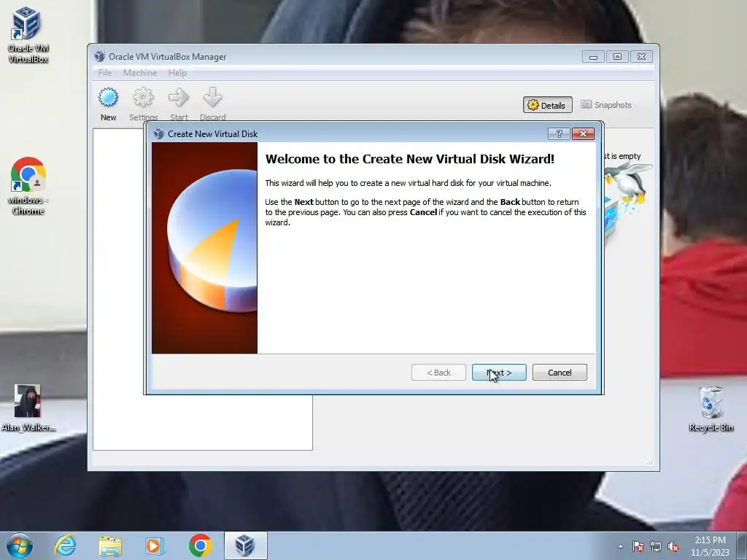
Task: Open the clock showing 2:15 PM
Action: [x=710, y=546]
